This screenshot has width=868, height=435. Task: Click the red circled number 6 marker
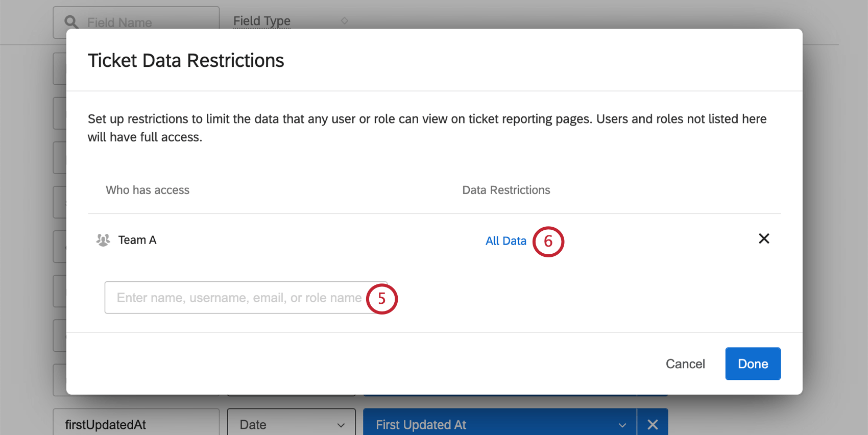548,241
